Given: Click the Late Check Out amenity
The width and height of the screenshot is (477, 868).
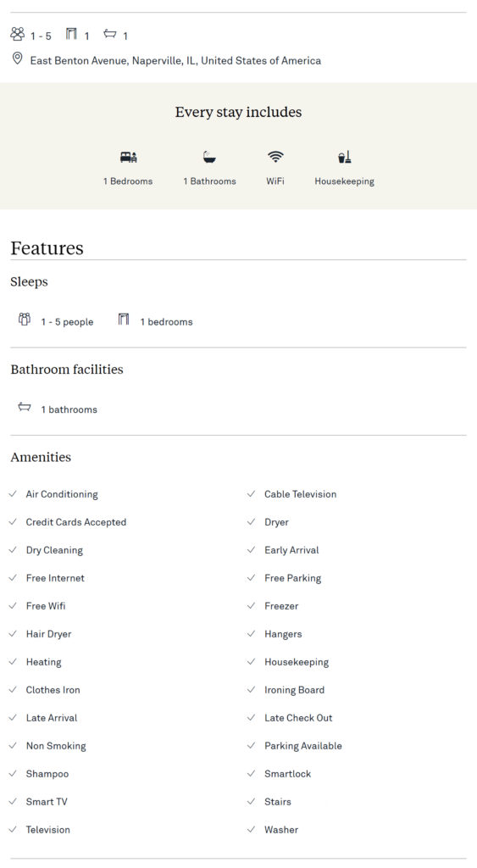Looking at the screenshot, I should pos(298,717).
